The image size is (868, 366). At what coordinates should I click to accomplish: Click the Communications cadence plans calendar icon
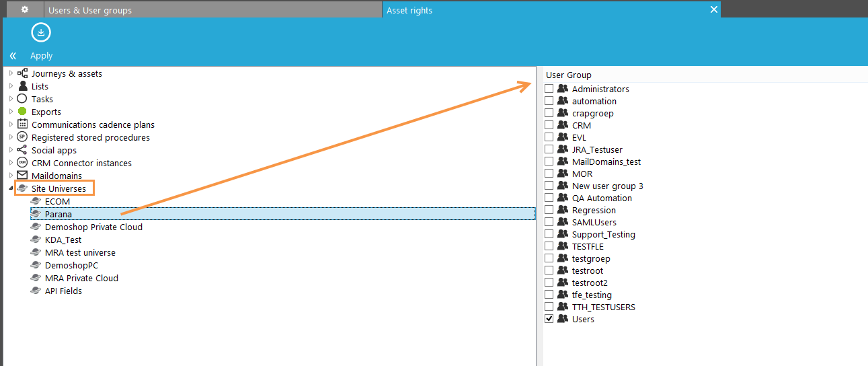click(x=23, y=124)
